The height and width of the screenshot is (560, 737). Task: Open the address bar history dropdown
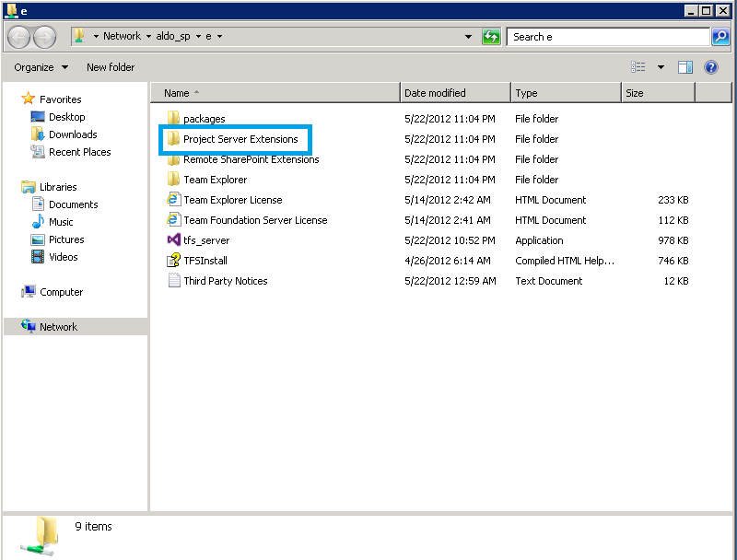click(468, 36)
